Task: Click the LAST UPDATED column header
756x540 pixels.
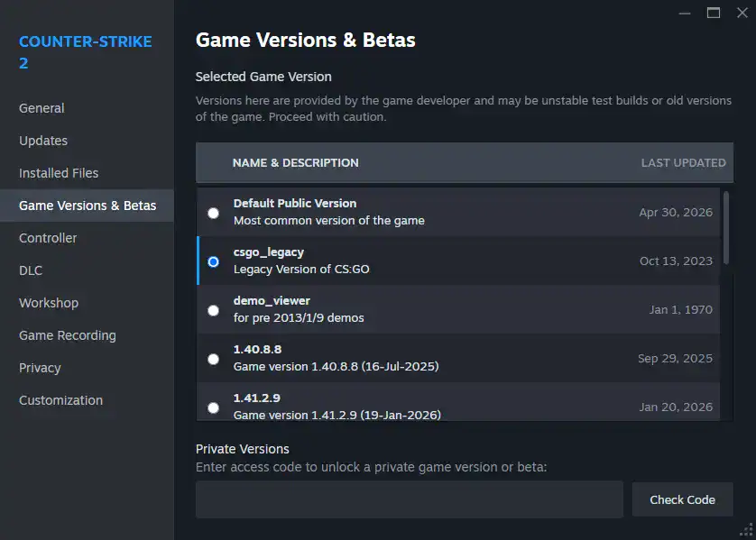Action: click(683, 163)
